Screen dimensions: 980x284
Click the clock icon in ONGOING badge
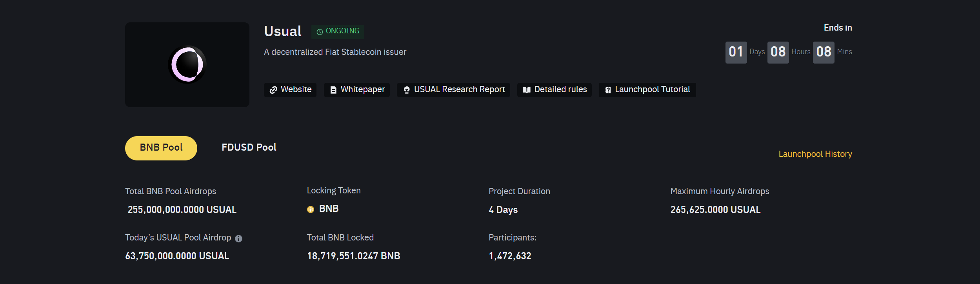(320, 32)
